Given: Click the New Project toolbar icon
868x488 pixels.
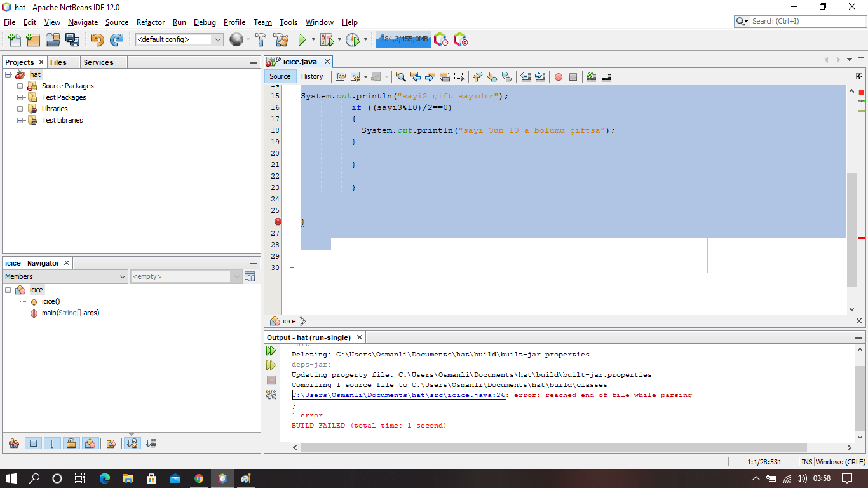Looking at the screenshot, I should (33, 40).
